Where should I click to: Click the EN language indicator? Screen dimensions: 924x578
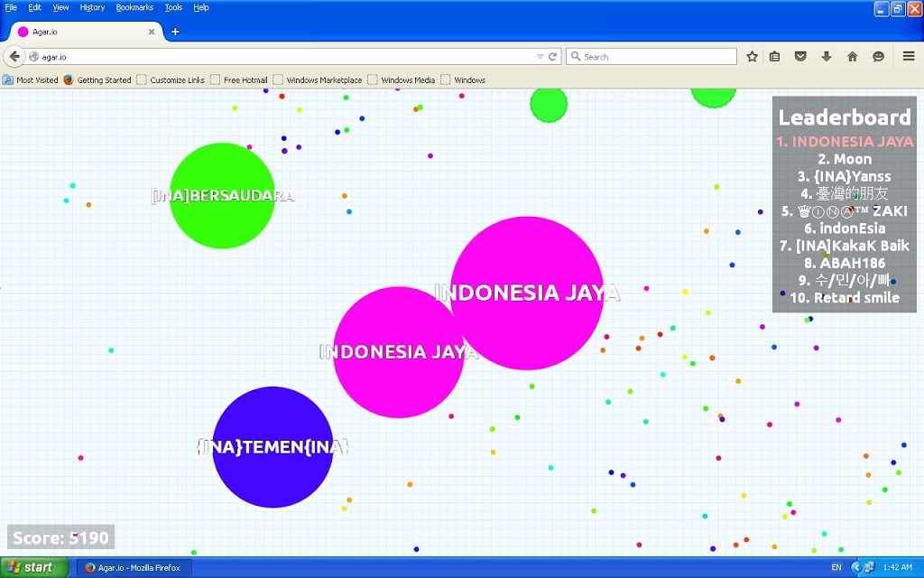click(x=836, y=567)
